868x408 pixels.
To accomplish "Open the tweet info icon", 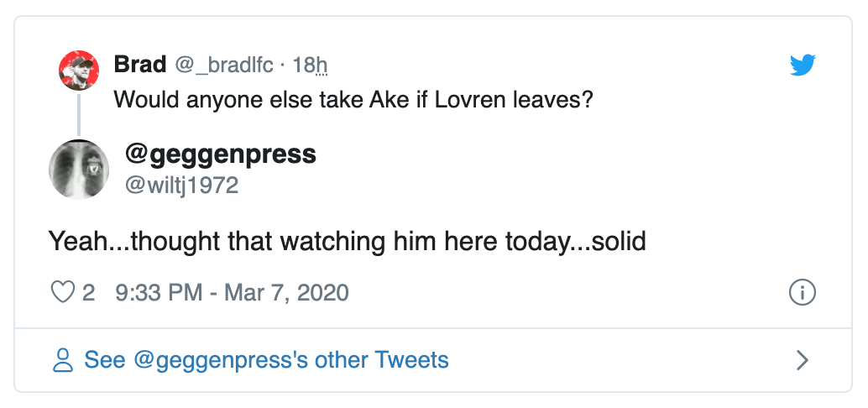I will tap(803, 292).
